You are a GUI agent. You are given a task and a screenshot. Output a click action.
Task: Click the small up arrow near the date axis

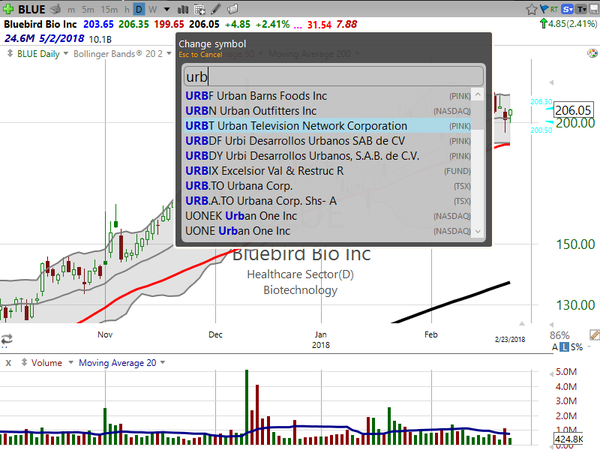(522, 324)
